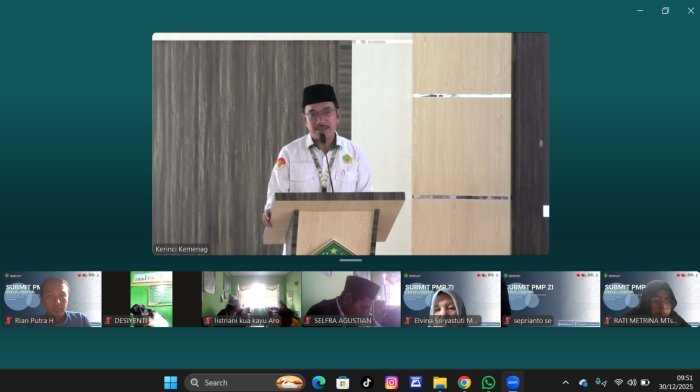Open clock and date 09:51 30/12/2025
700x392 pixels.
point(676,383)
